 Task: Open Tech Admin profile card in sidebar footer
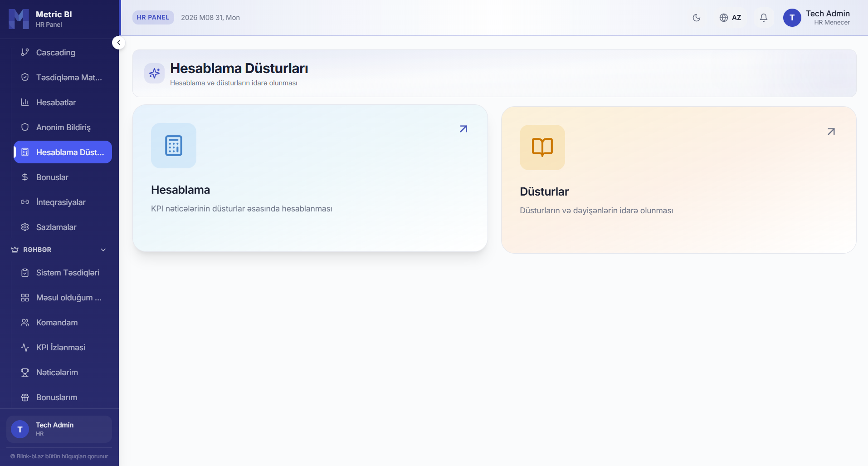59,429
